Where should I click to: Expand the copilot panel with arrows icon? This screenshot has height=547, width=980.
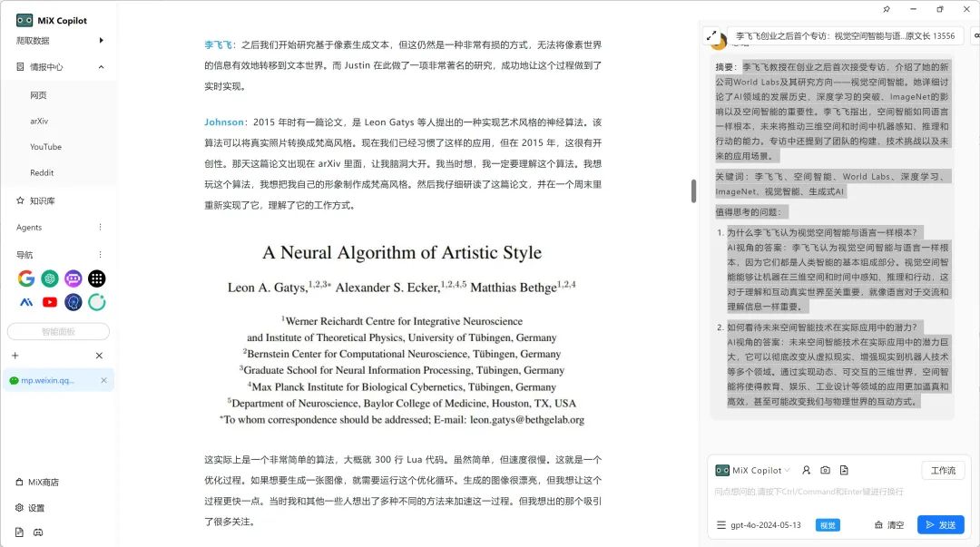click(x=711, y=36)
